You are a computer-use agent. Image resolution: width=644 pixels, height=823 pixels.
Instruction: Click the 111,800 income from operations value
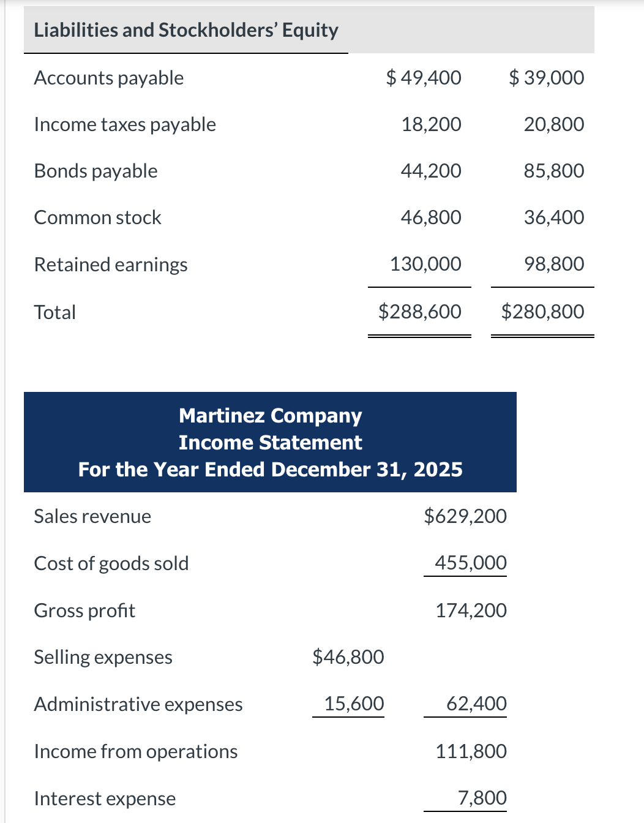point(471,751)
